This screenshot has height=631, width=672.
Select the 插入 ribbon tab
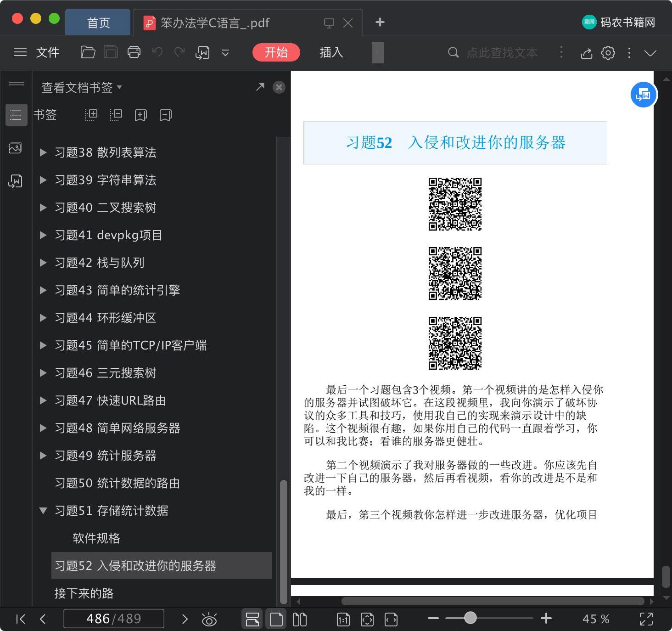tap(331, 52)
